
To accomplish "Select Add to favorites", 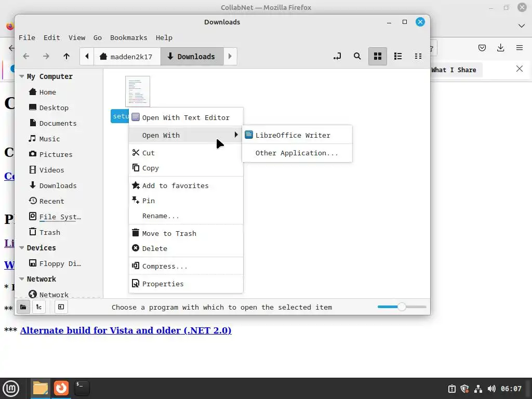I will tap(185, 185).
